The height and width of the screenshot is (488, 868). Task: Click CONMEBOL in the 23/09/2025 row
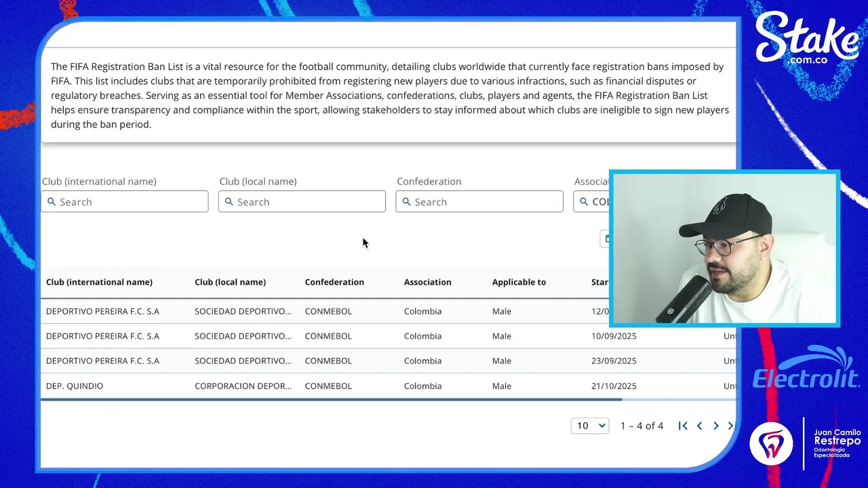[328, 361]
